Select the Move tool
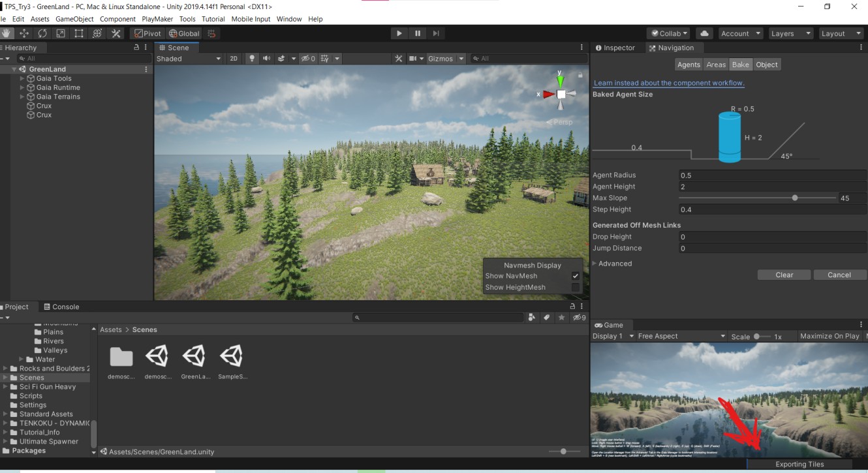Viewport: 868px width, 473px height. [24, 33]
